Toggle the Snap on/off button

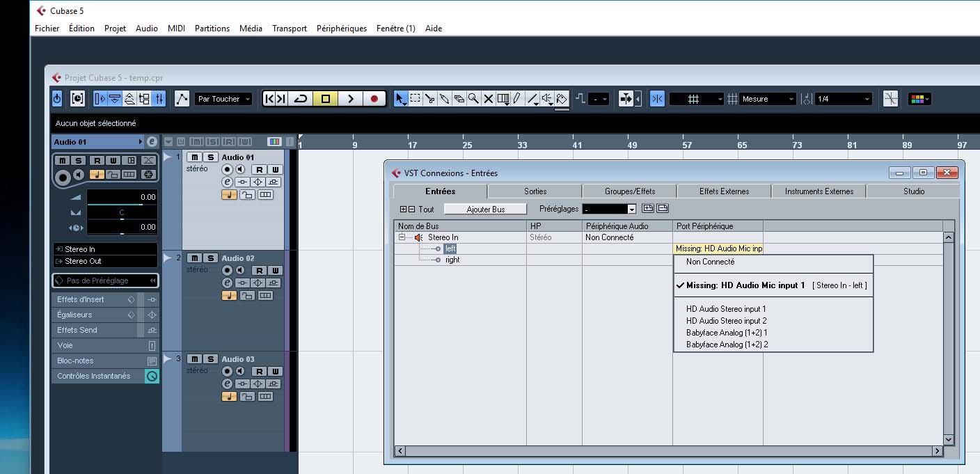657,99
